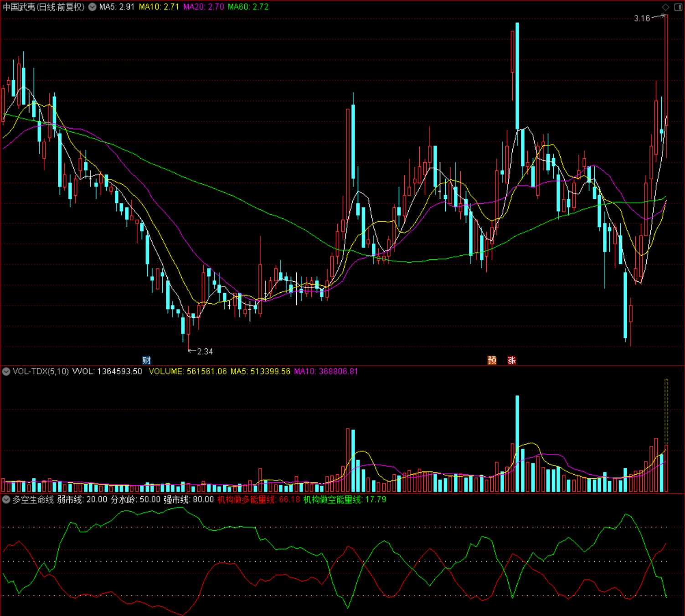Click the VOLUME: 561561.06 readout
The image size is (685, 616).
click(x=188, y=372)
